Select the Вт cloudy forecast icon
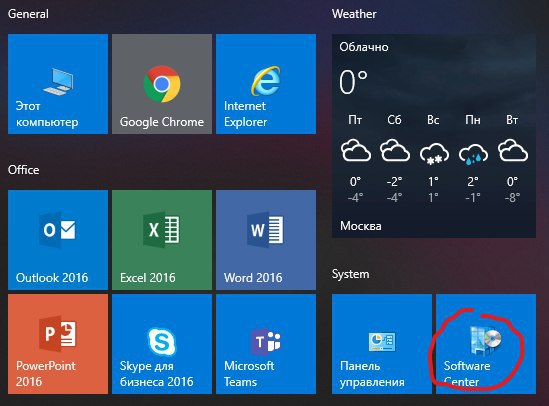 [513, 150]
